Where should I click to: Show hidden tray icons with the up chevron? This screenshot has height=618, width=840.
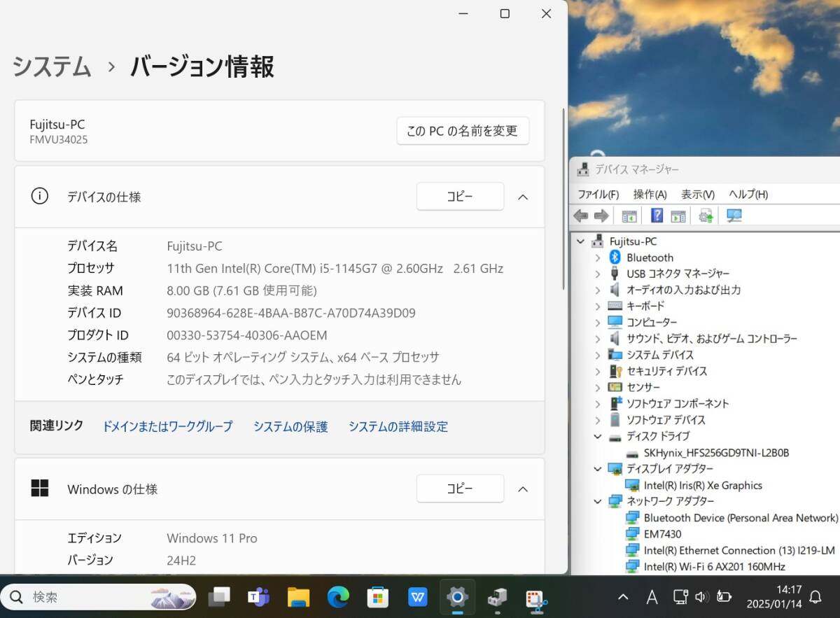622,597
